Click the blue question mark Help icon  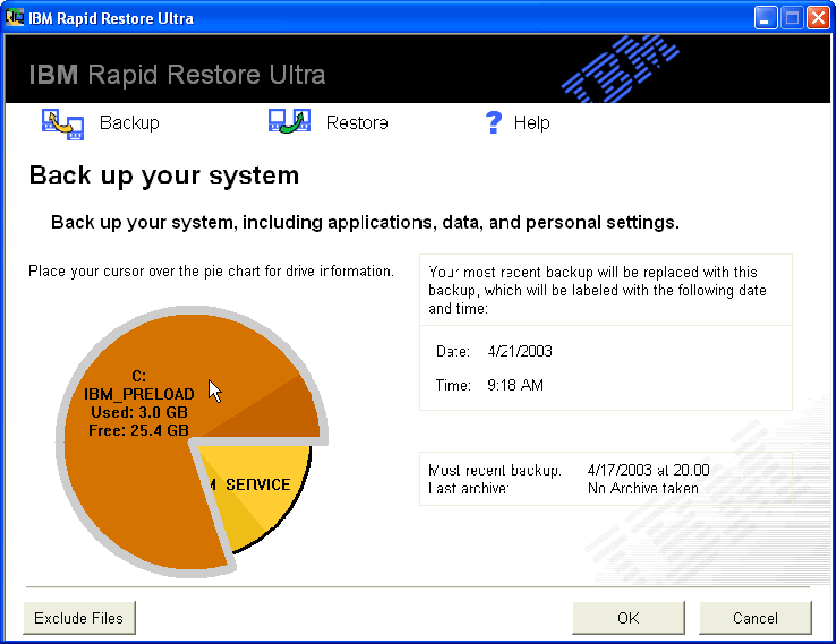pos(494,122)
